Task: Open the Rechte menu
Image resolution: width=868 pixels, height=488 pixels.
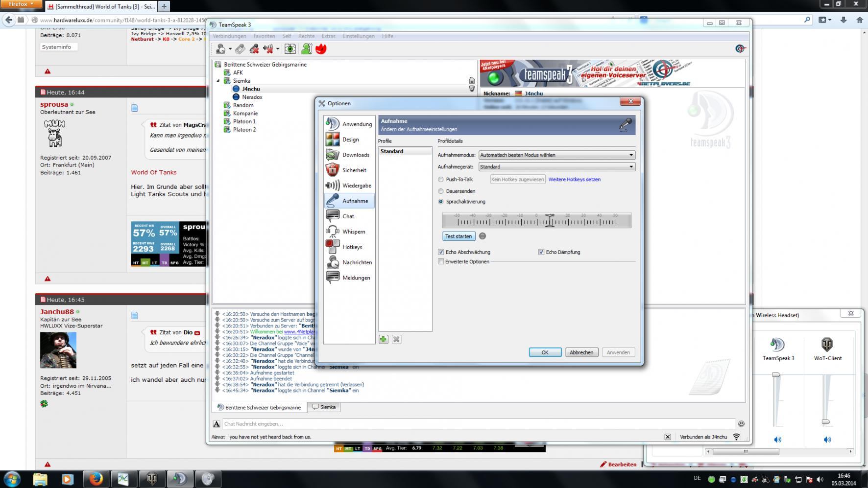Action: click(x=307, y=36)
